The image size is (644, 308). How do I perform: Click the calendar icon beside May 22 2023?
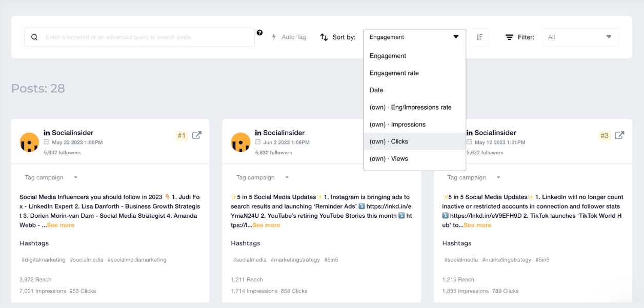click(x=47, y=142)
